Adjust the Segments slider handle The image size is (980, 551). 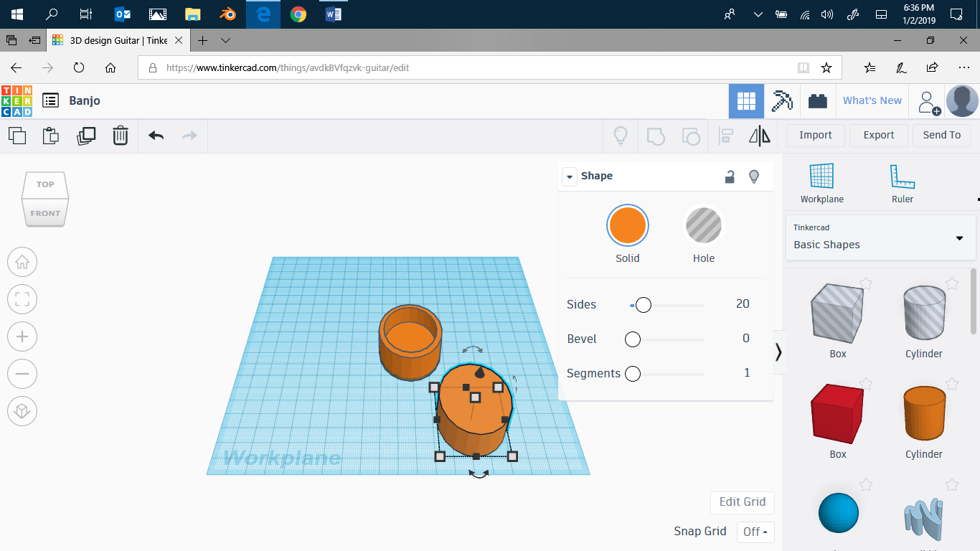click(632, 374)
